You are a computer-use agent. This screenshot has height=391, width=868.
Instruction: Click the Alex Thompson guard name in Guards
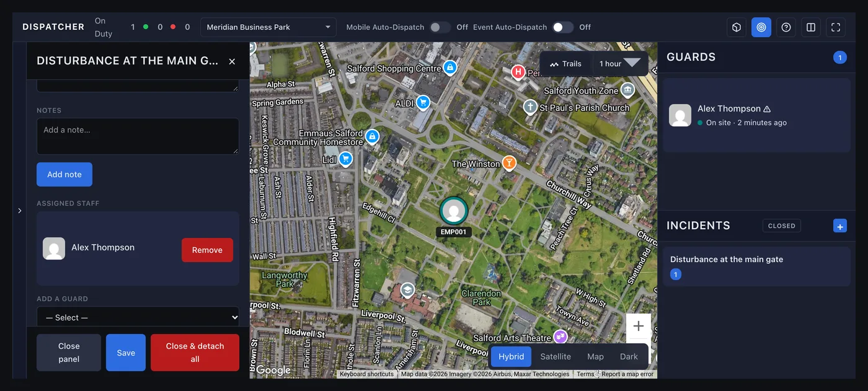(x=729, y=108)
